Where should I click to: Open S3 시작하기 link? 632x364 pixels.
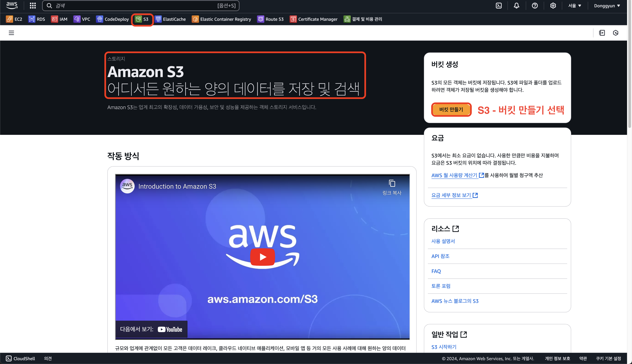[444, 347]
